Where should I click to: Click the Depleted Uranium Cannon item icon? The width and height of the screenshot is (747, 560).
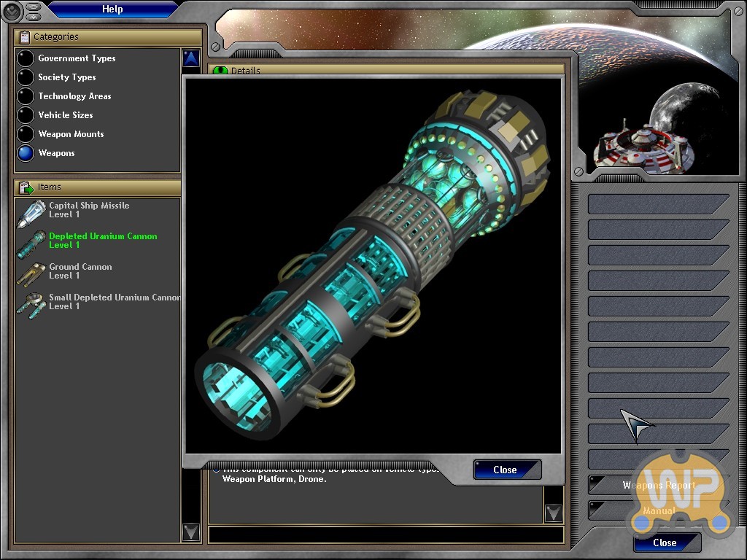31,242
